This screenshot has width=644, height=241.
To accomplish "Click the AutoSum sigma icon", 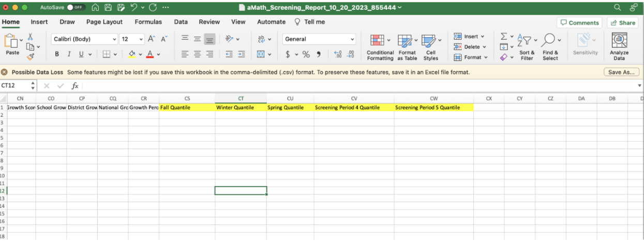I will [x=503, y=37].
